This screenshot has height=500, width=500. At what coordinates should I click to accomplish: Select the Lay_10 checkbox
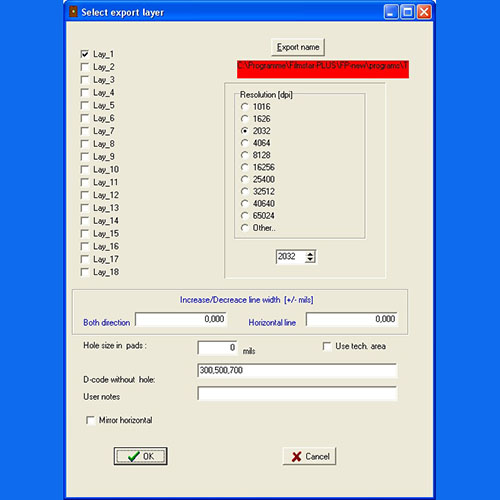point(85,169)
